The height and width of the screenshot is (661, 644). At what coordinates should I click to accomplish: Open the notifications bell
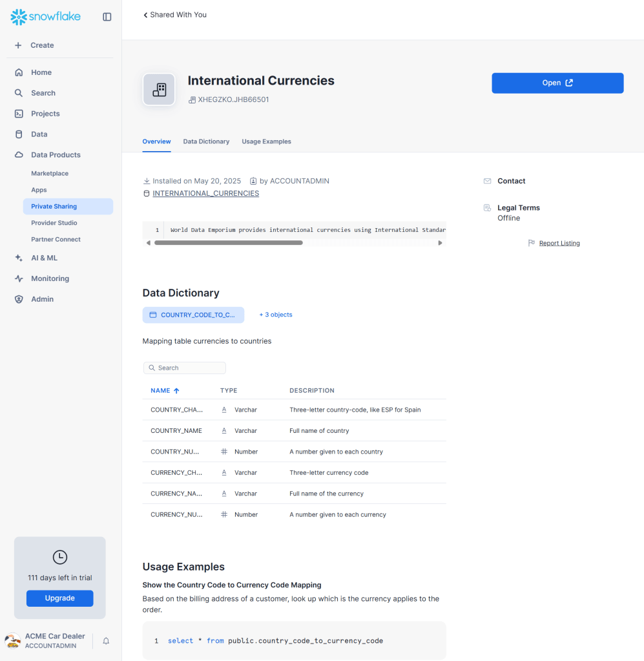click(106, 641)
